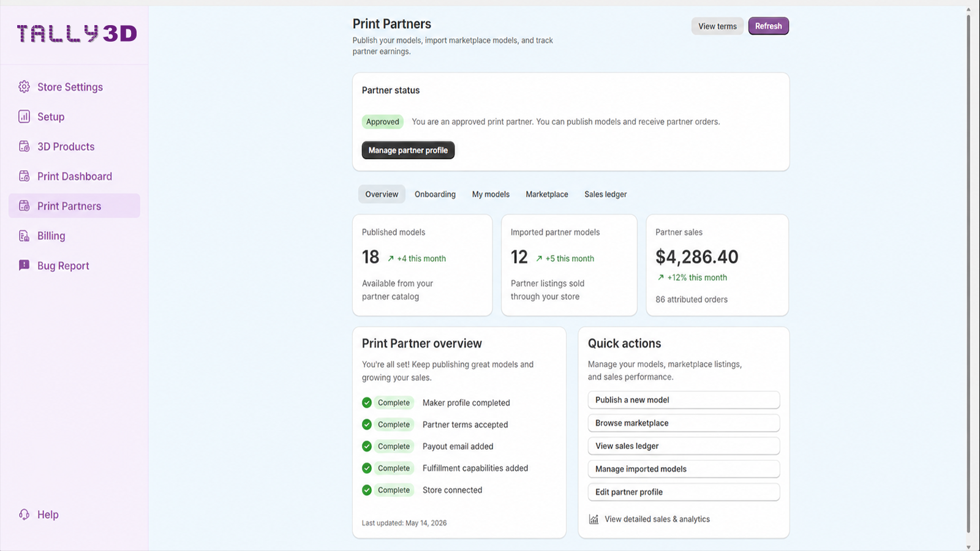The height and width of the screenshot is (551, 980).
Task: Click the Published models count 18
Action: (371, 257)
